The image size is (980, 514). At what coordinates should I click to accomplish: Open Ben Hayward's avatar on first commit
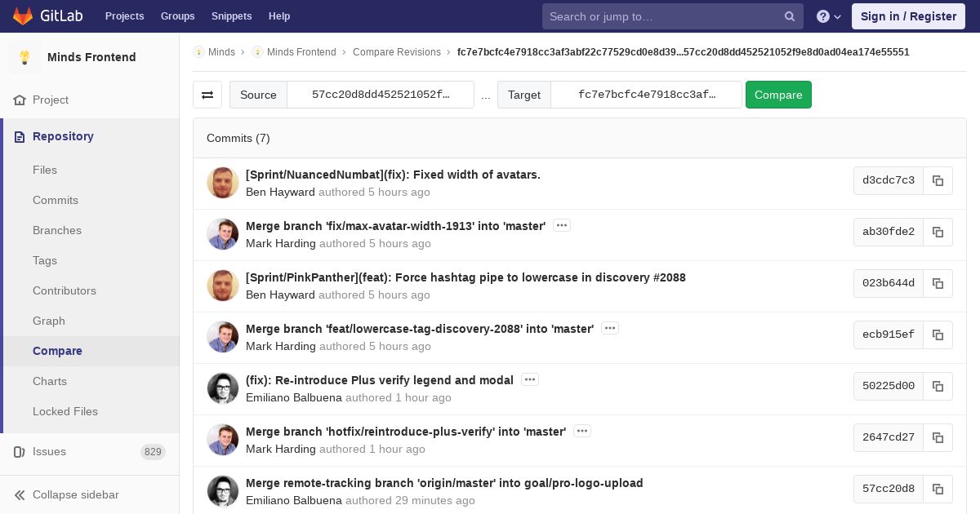click(x=223, y=183)
